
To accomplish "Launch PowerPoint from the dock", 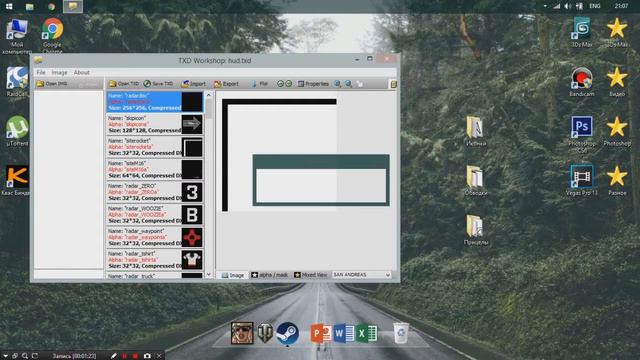I will [x=320, y=333].
